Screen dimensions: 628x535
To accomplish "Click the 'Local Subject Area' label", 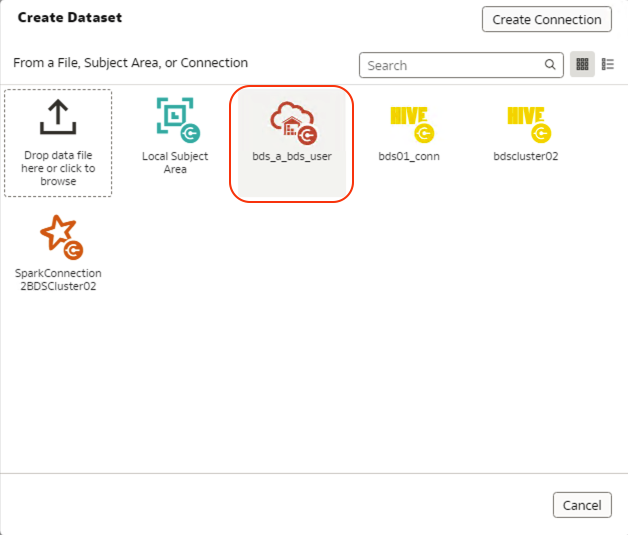I will [175, 163].
